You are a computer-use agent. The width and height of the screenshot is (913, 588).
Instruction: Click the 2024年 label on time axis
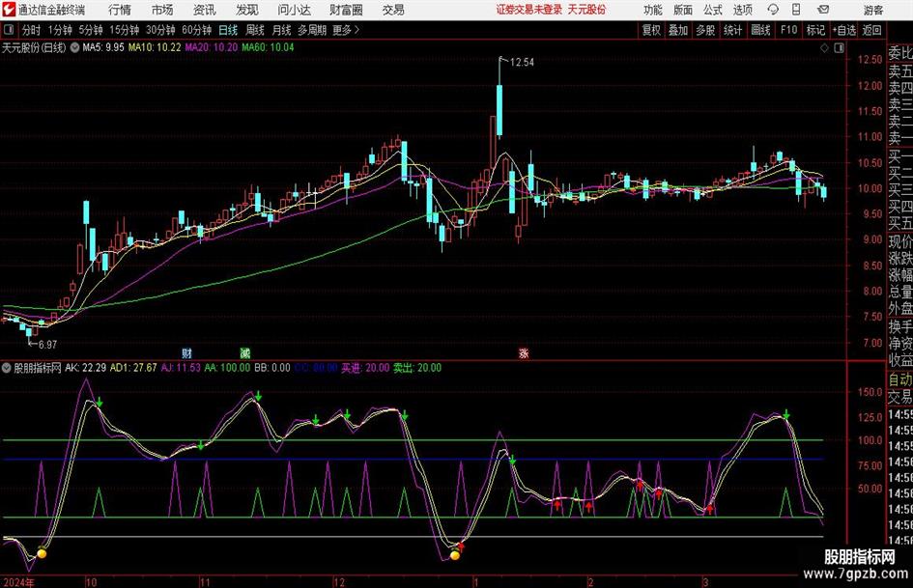click(x=18, y=582)
